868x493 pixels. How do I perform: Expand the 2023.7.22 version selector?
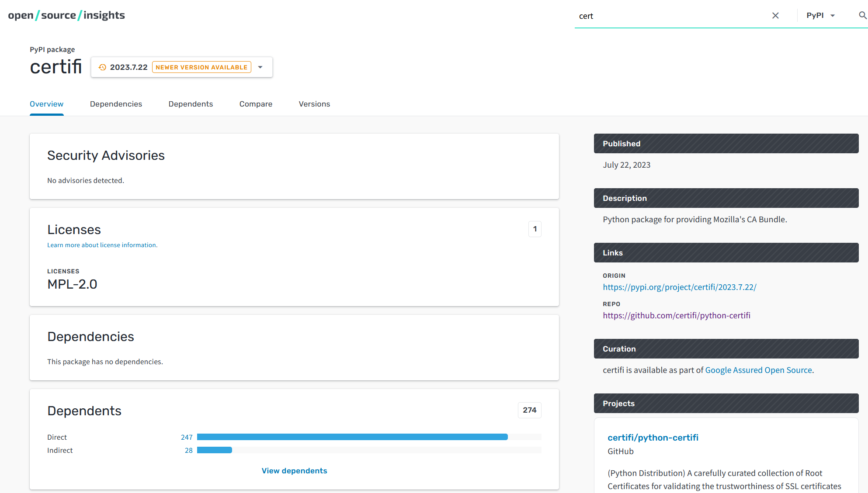[260, 67]
